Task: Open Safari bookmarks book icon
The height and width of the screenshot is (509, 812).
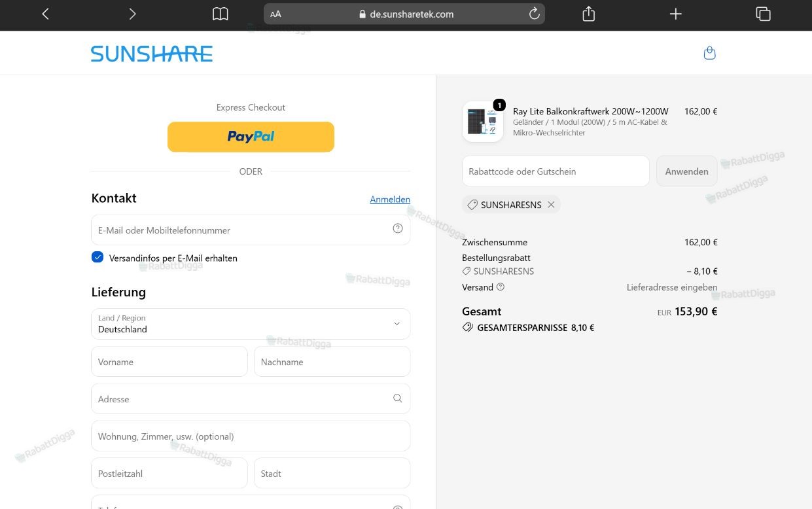Action: tap(221, 14)
